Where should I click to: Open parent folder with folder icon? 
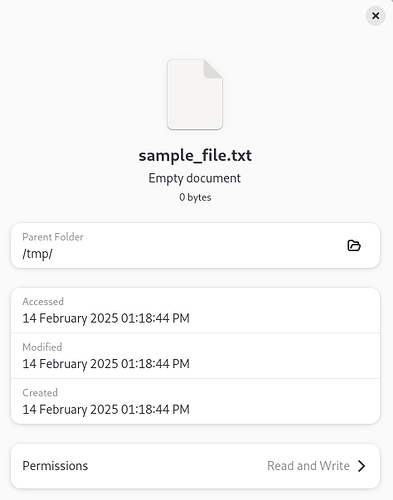pyautogui.click(x=354, y=246)
